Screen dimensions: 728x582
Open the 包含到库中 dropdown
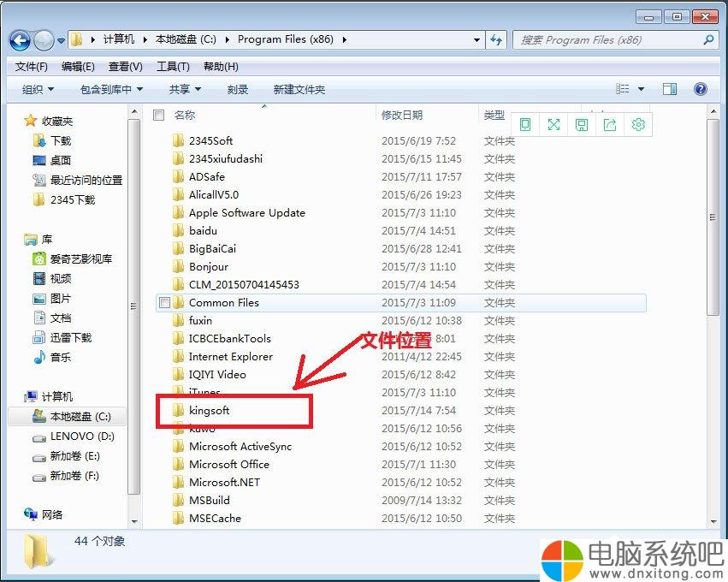pos(111,89)
